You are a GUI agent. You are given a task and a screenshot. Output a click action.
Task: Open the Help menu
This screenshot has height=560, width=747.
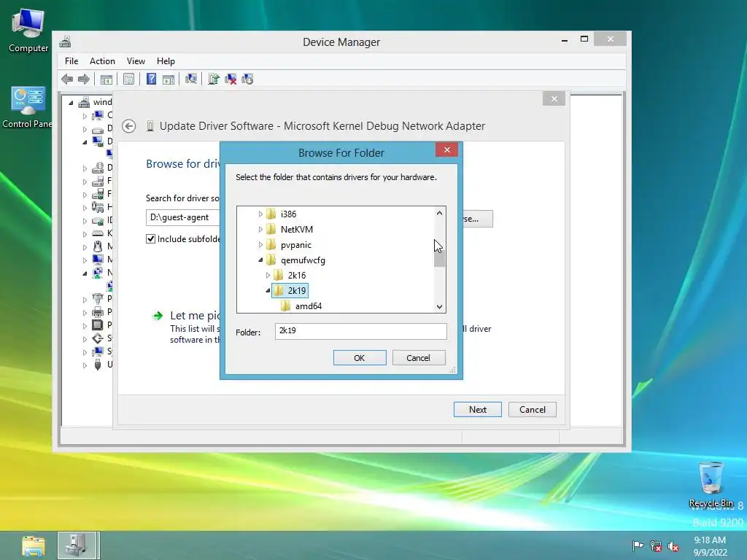(x=166, y=61)
